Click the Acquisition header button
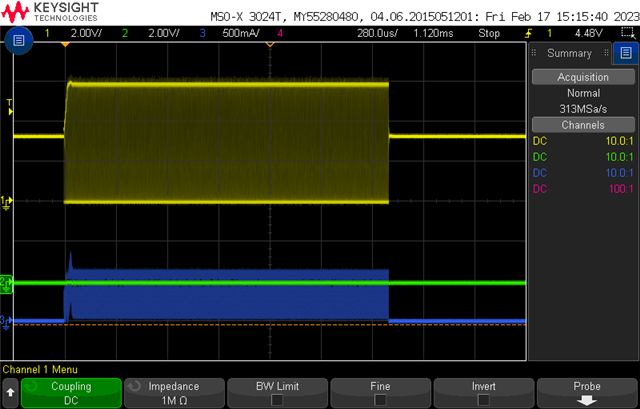Screen dimensions: 640x409 [x=583, y=77]
